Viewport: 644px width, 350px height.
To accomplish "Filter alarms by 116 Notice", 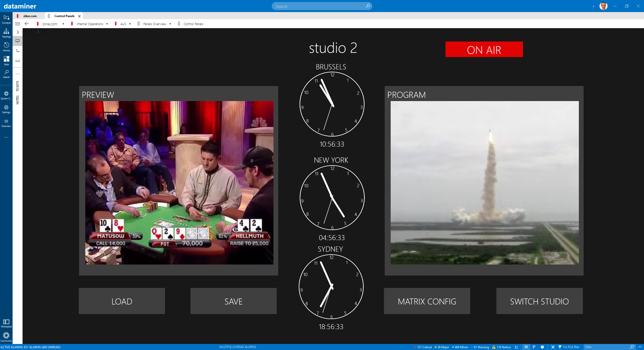I will coord(502,347).
